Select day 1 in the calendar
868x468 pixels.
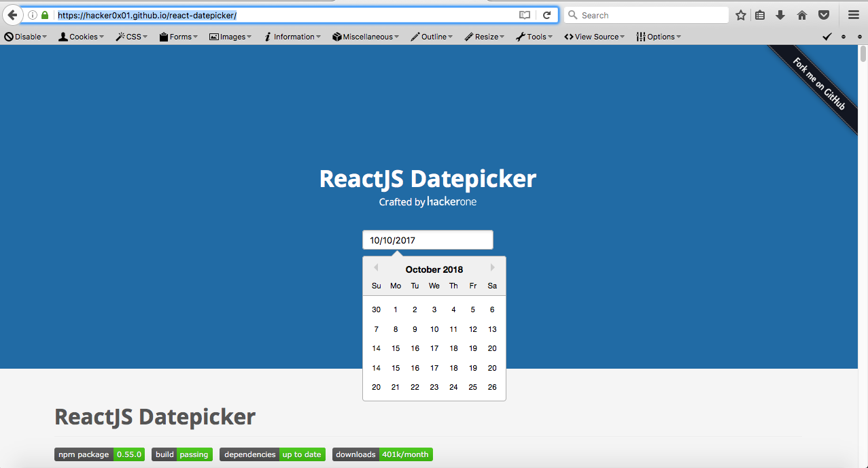[396, 310]
